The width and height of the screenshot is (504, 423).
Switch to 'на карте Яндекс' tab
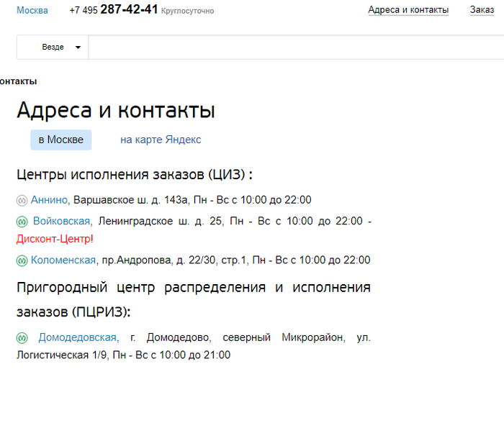pos(161,140)
